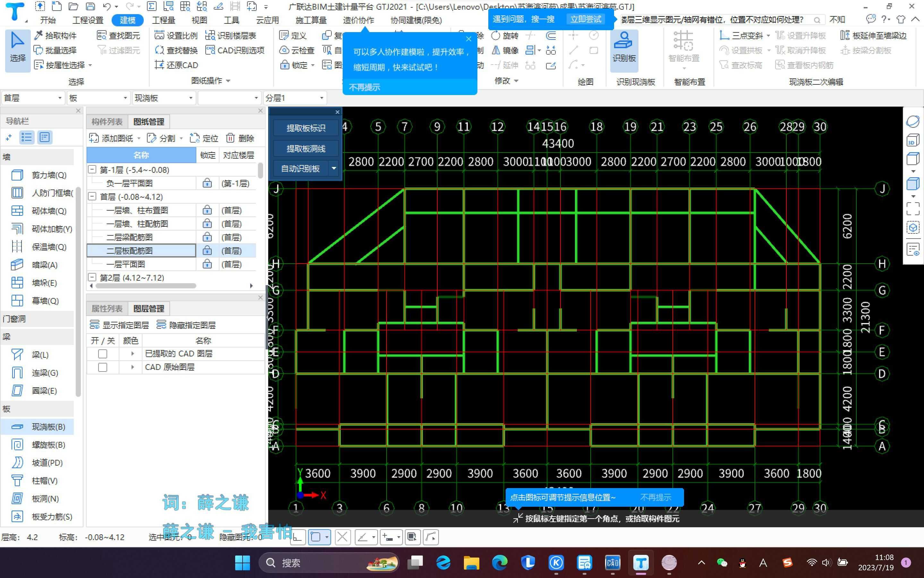Select 剪力墙(Q) in navigation bar
This screenshot has width=924, height=578.
coord(39,175)
